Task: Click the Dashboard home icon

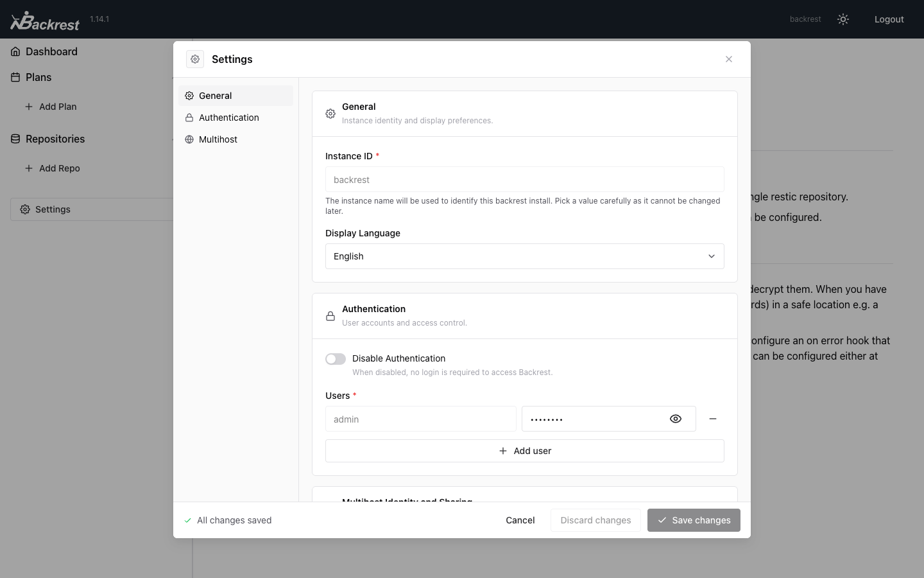Action: (x=15, y=51)
